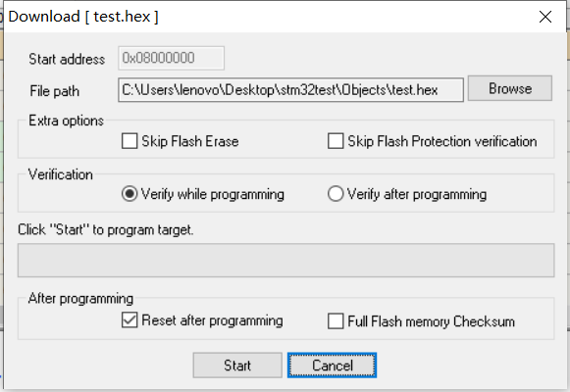Click the Start address field 0x08000000
The image size is (570, 392).
tap(172, 58)
